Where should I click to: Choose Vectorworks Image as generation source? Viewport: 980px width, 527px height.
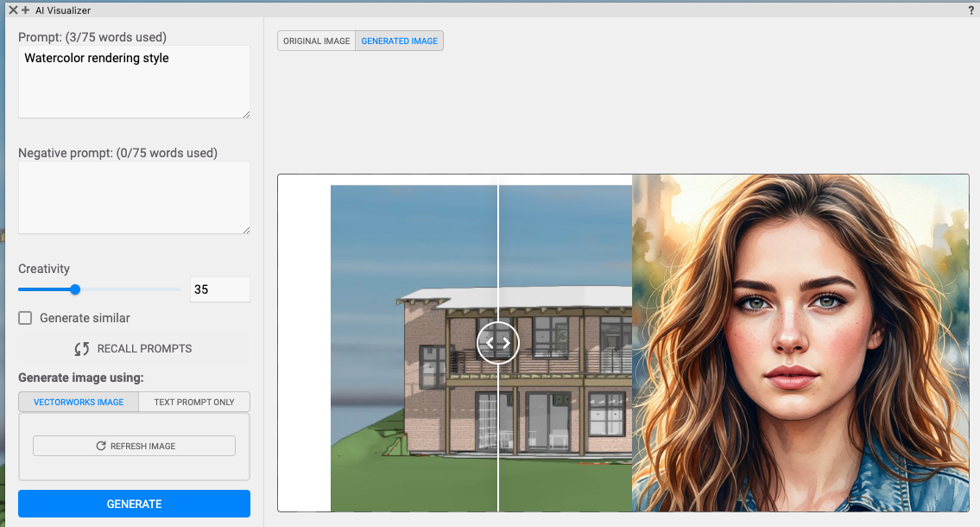click(x=79, y=402)
